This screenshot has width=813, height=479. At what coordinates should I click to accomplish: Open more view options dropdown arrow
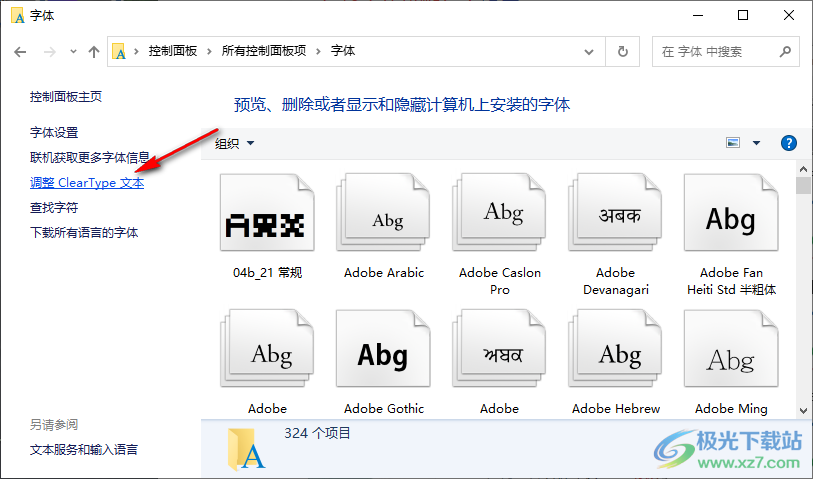click(x=756, y=143)
